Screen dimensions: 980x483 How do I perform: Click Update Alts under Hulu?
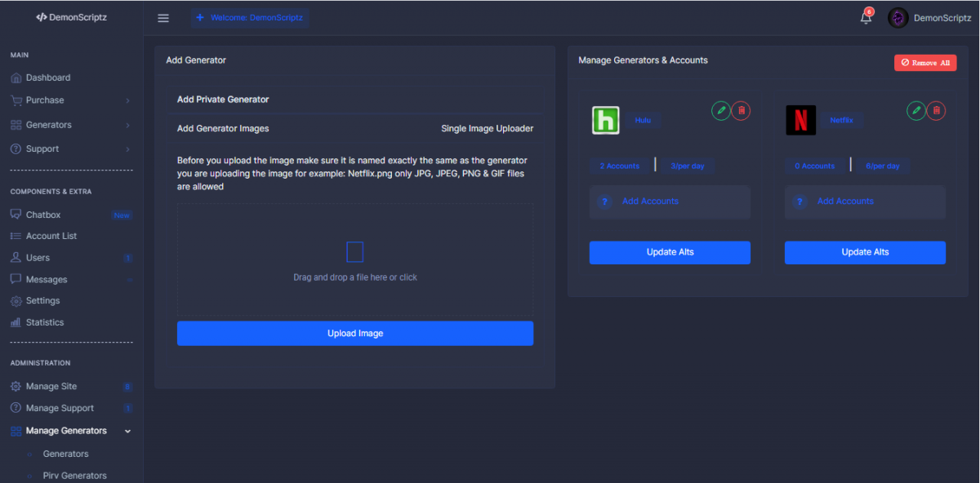pos(670,252)
